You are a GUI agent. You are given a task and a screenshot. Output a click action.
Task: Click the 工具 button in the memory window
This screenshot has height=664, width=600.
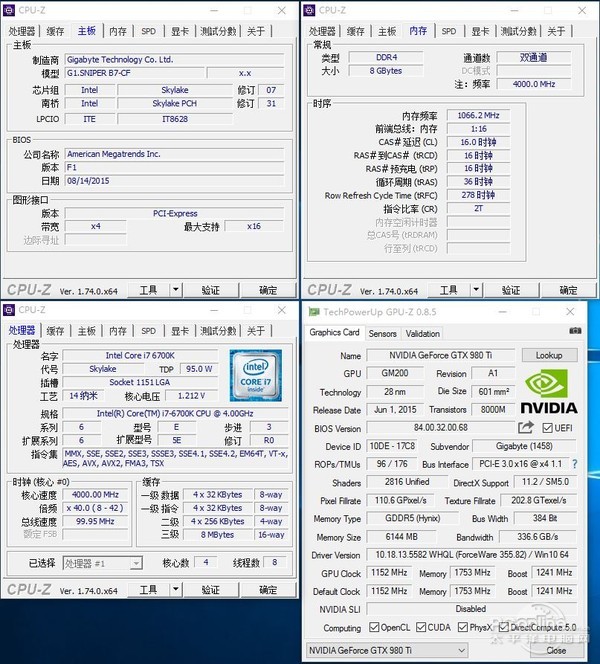448,290
